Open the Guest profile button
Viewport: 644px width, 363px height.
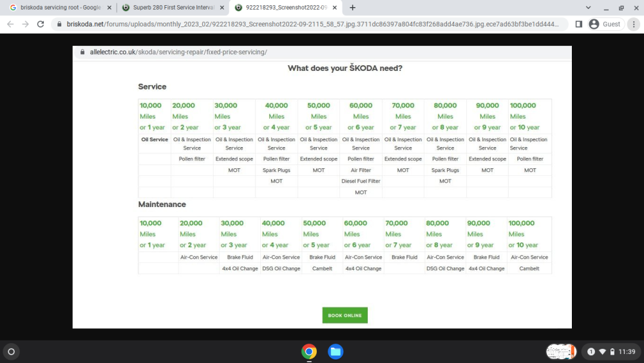point(606,25)
